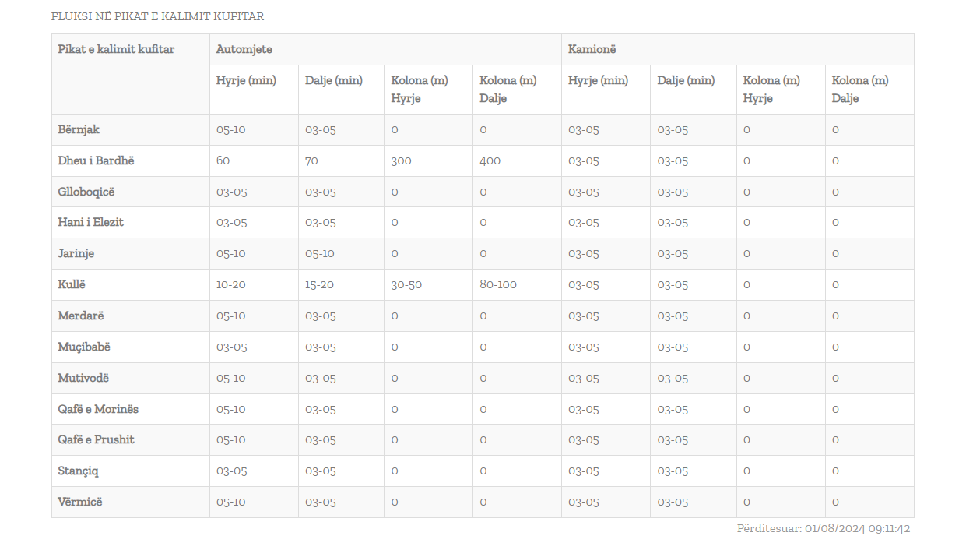Select the 10-20 entry time cell
Image resolution: width=980 pixels, height=543 pixels.
pyautogui.click(x=230, y=284)
